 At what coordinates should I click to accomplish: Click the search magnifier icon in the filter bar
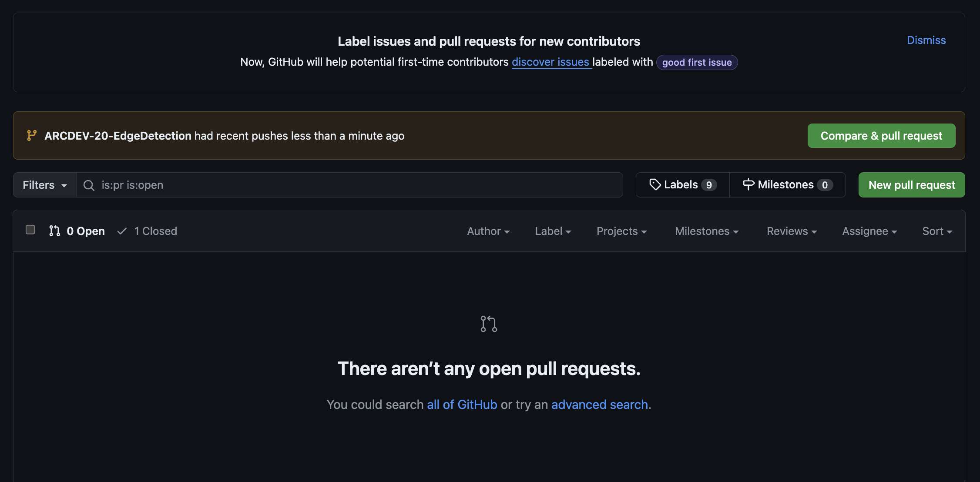tap(88, 185)
